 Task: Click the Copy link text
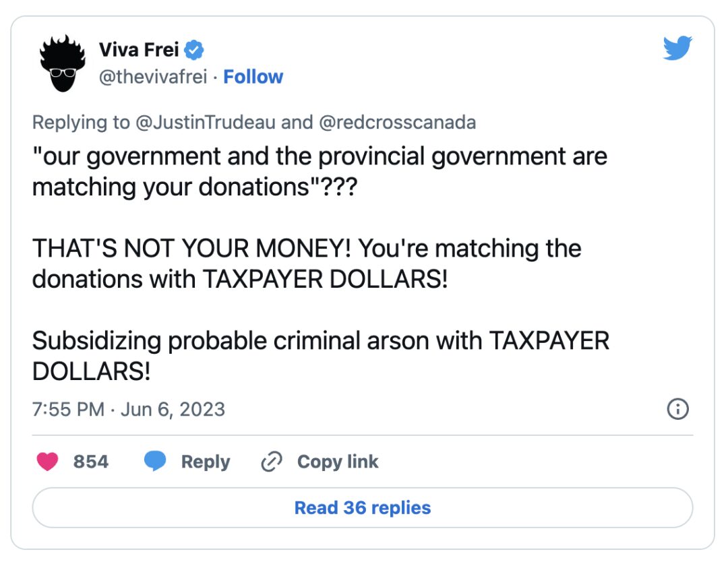(x=338, y=462)
